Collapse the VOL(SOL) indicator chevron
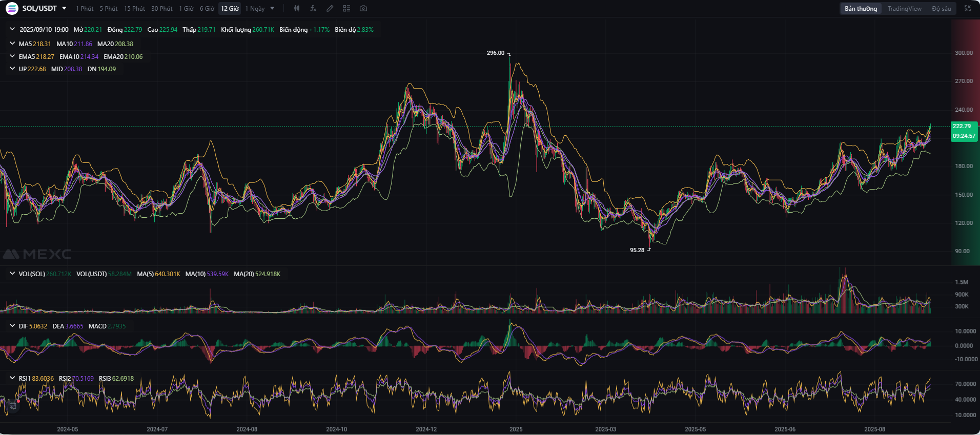The height and width of the screenshot is (435, 980). (12, 274)
